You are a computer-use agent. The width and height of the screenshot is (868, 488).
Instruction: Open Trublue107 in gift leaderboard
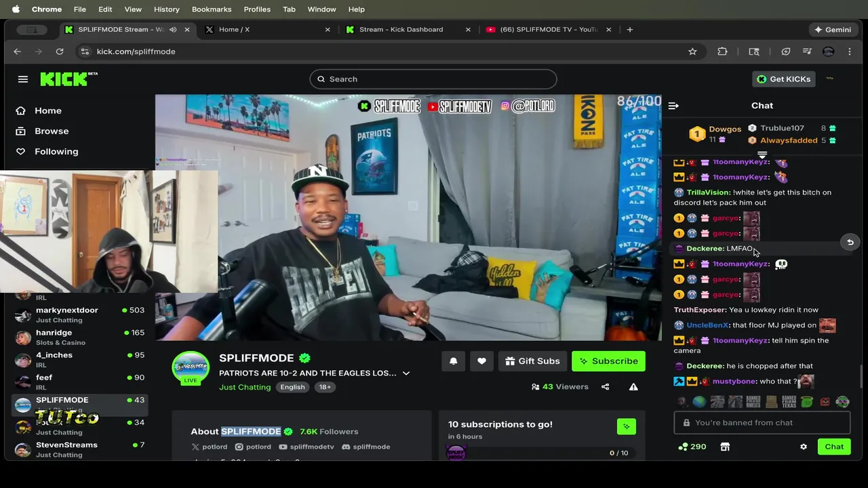tap(782, 128)
